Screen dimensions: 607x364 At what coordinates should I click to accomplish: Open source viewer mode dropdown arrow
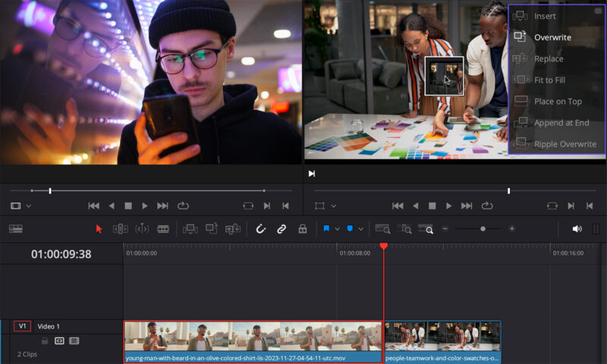click(x=28, y=206)
